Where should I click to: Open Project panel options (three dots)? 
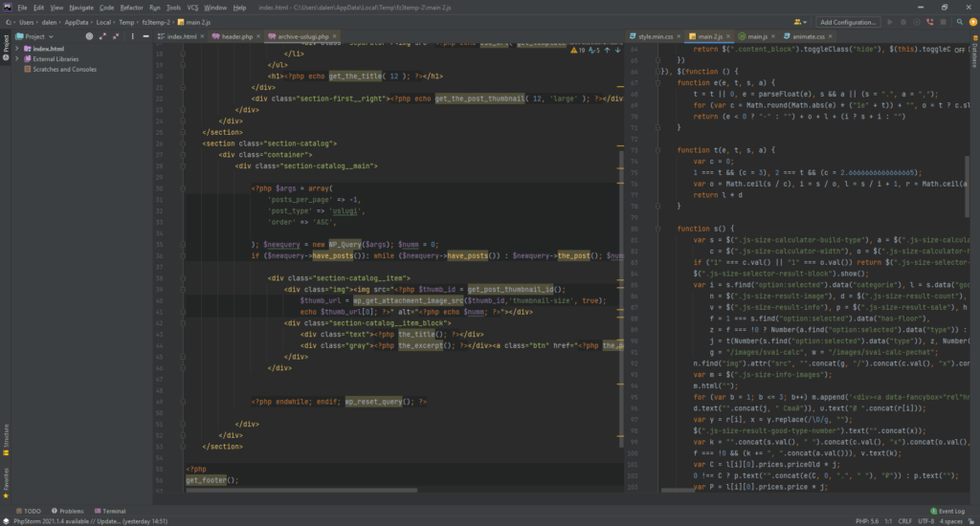click(131, 36)
